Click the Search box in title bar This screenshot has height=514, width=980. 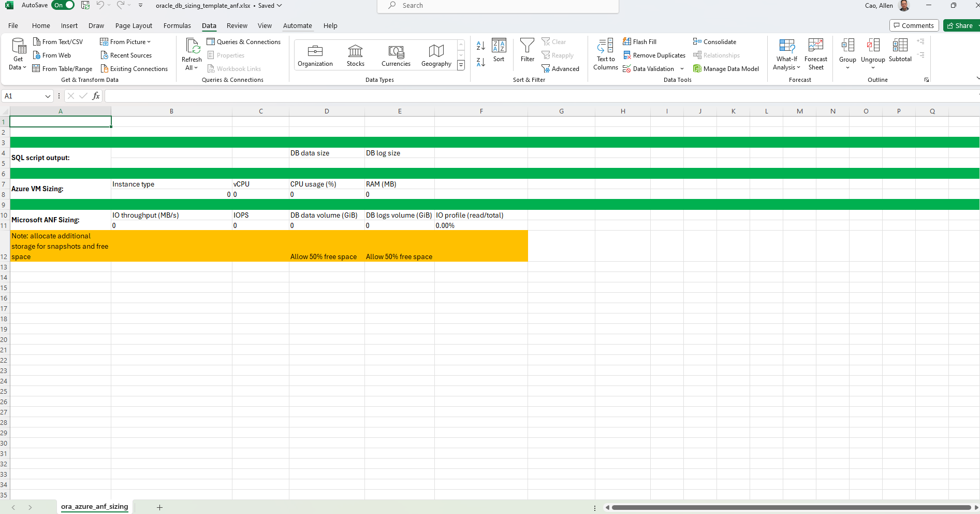(498, 6)
